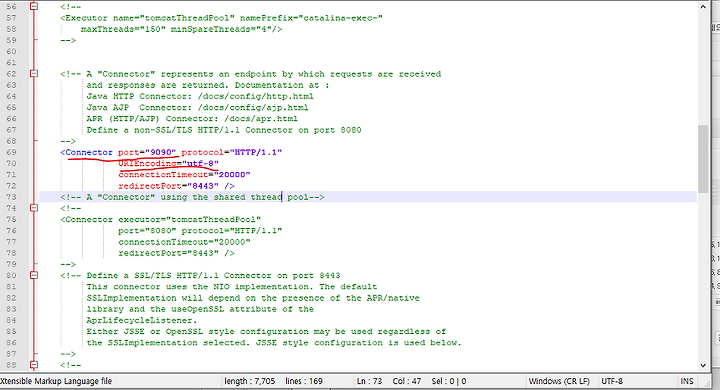The width and height of the screenshot is (720, 390).
Task: Click the 'Col : 47' status entry
Action: coord(407,381)
